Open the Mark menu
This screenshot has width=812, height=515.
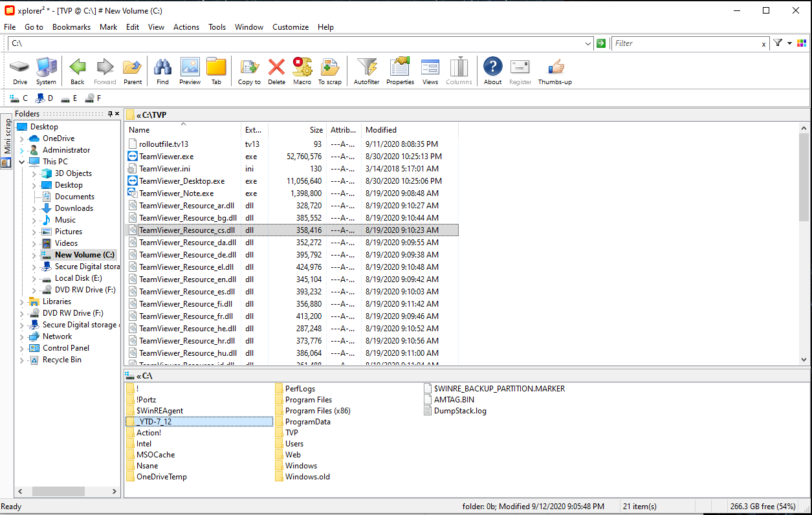[108, 27]
